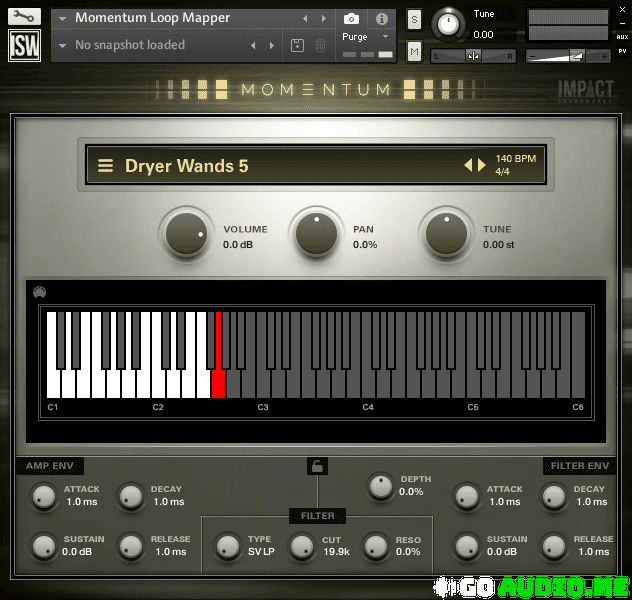The image size is (632, 600).
Task: Click the Kontakt output pan slider
Action: click(473, 56)
